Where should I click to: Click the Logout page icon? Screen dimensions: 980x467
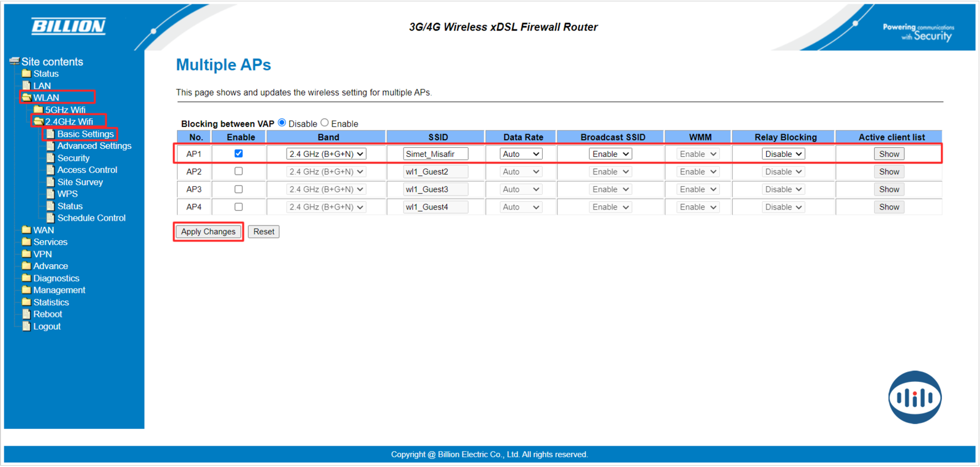click(x=26, y=326)
